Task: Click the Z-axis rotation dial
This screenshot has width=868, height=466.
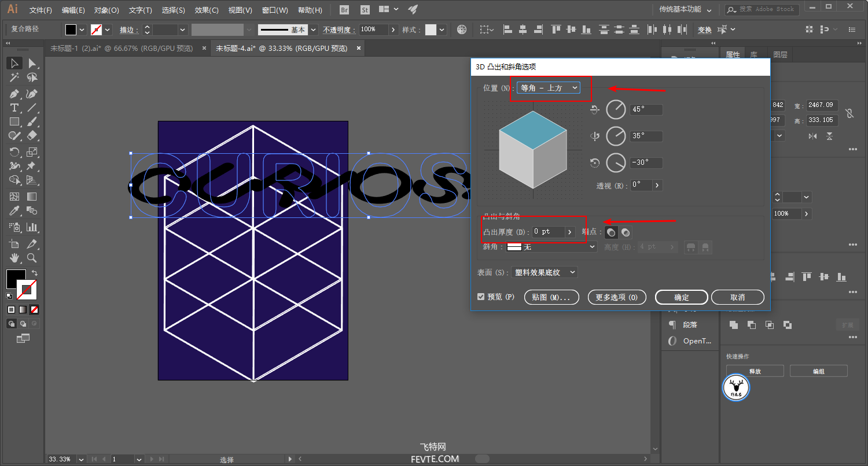Action: tap(616, 163)
